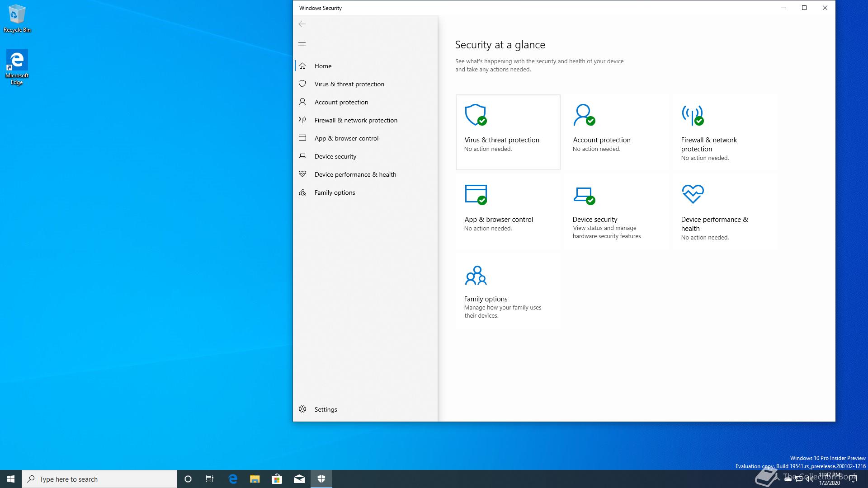Select the Family options sidebar label
This screenshot has width=868, height=488.
[335, 192]
